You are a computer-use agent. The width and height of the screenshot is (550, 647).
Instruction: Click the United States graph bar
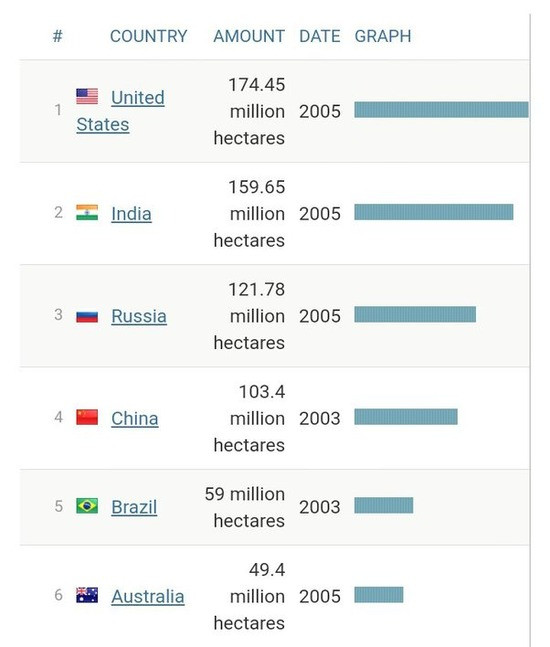click(x=441, y=110)
